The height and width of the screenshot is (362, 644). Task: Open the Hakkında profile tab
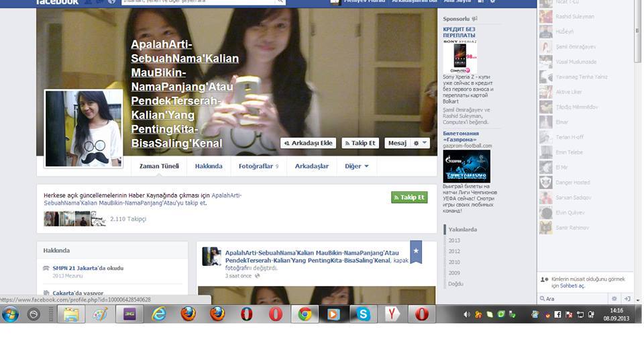(x=209, y=166)
